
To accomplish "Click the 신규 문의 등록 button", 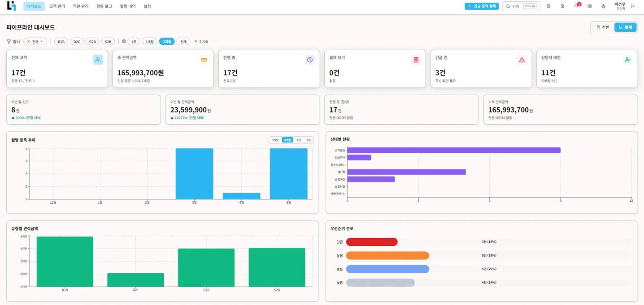I will [x=482, y=6].
